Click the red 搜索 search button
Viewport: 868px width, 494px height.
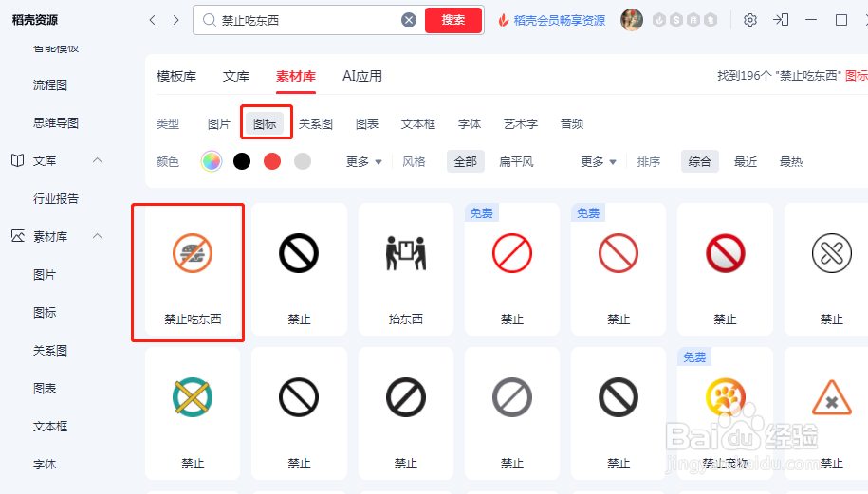point(452,20)
